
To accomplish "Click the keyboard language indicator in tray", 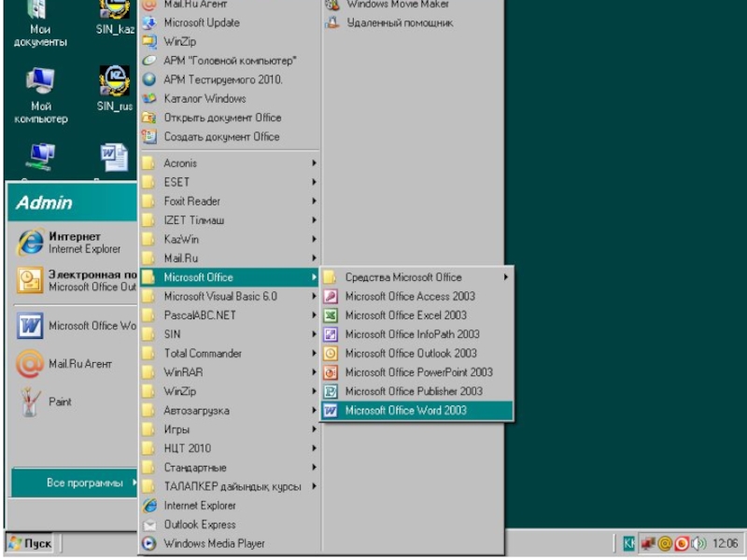I will point(628,543).
